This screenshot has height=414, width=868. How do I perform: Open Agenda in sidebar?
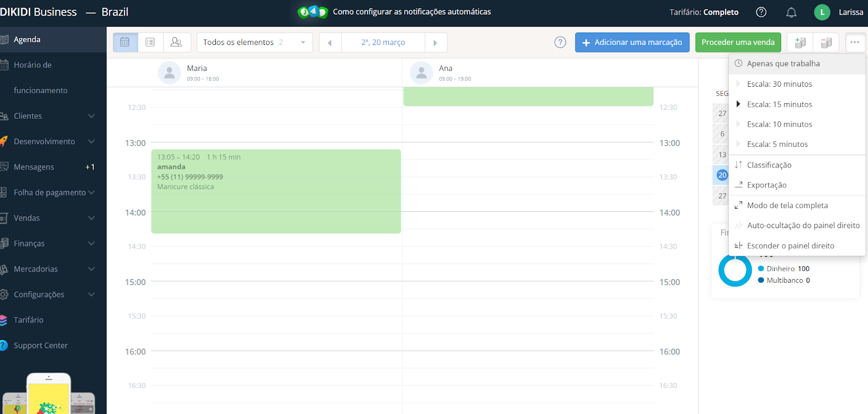click(53, 40)
